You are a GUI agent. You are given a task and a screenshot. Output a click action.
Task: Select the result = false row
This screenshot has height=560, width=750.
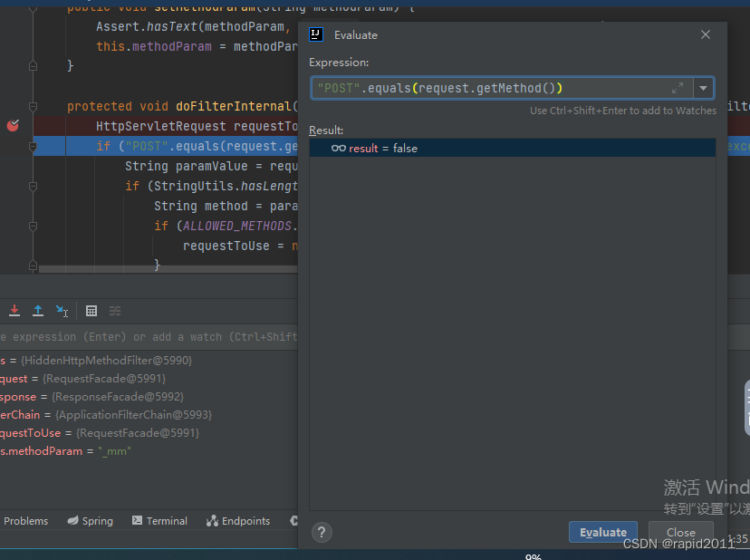point(513,149)
